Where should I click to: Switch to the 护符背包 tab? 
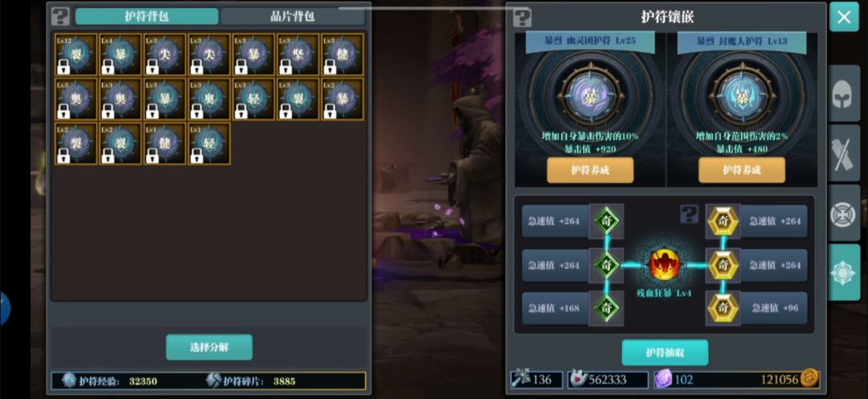[x=147, y=16]
